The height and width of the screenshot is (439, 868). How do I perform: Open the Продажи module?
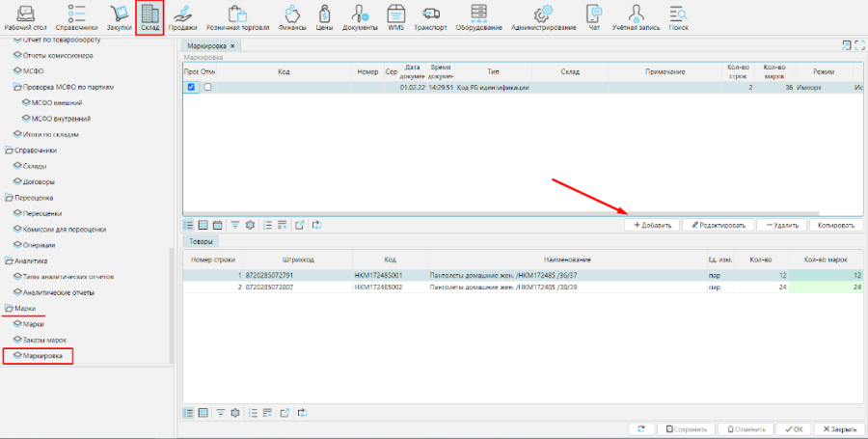point(183,17)
